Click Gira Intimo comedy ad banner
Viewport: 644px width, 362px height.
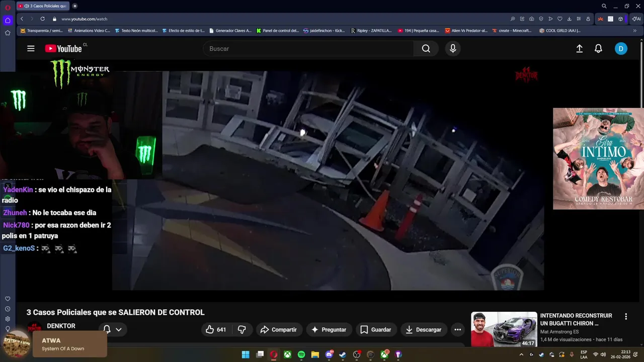coord(598,158)
